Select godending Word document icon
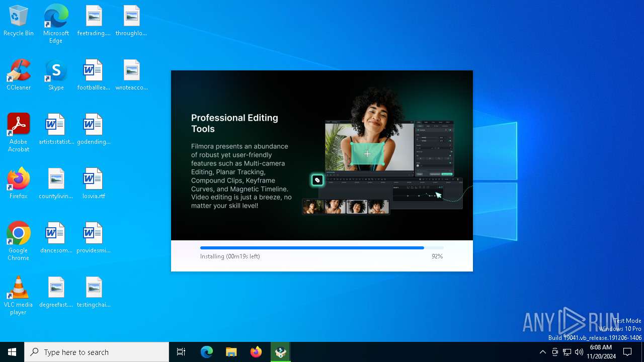The width and height of the screenshot is (644, 362). coord(94,130)
